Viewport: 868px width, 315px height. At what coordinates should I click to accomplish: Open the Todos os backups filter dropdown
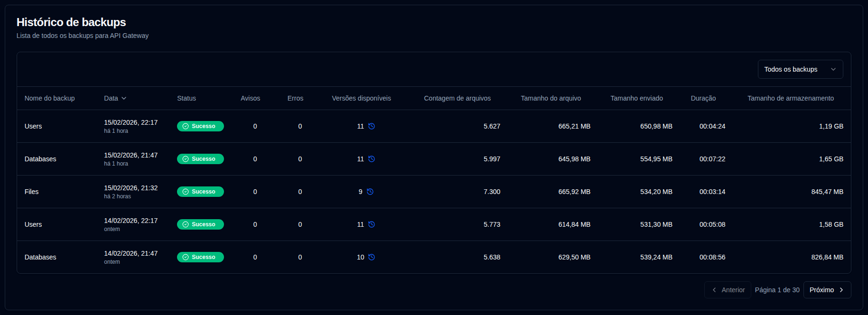(800, 69)
